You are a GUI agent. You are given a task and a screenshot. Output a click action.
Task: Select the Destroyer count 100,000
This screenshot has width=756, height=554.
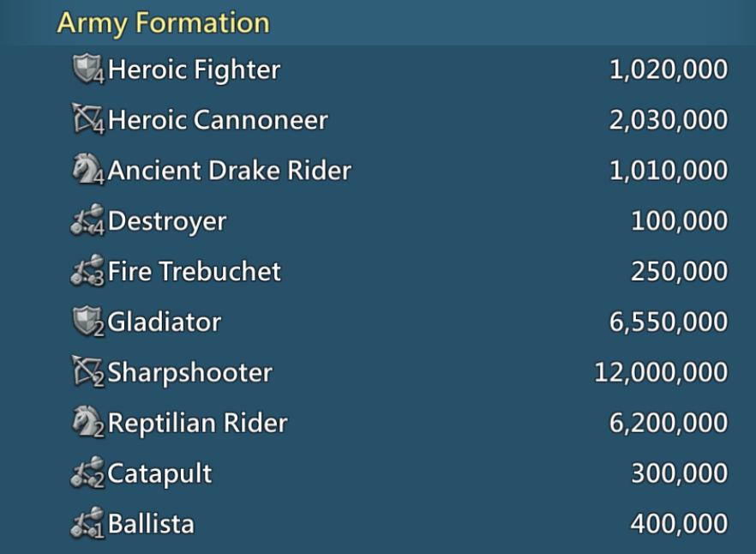(680, 221)
